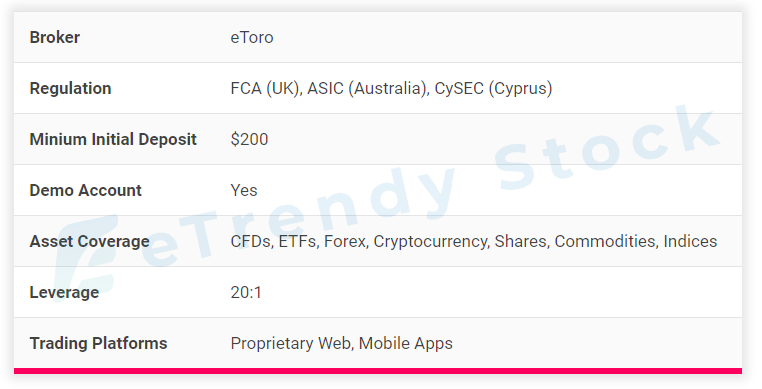Click the CySEC (Cyprus) text

point(493,88)
